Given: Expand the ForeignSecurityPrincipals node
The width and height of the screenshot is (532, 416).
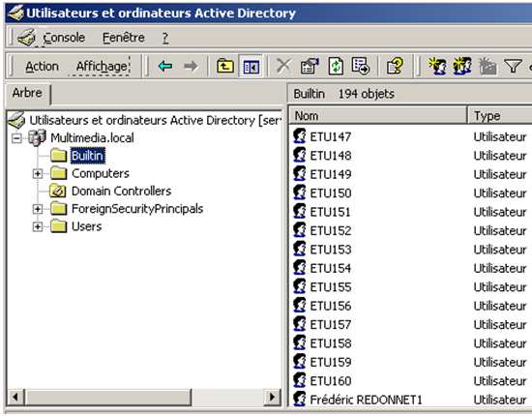Looking at the screenshot, I should (38, 209).
